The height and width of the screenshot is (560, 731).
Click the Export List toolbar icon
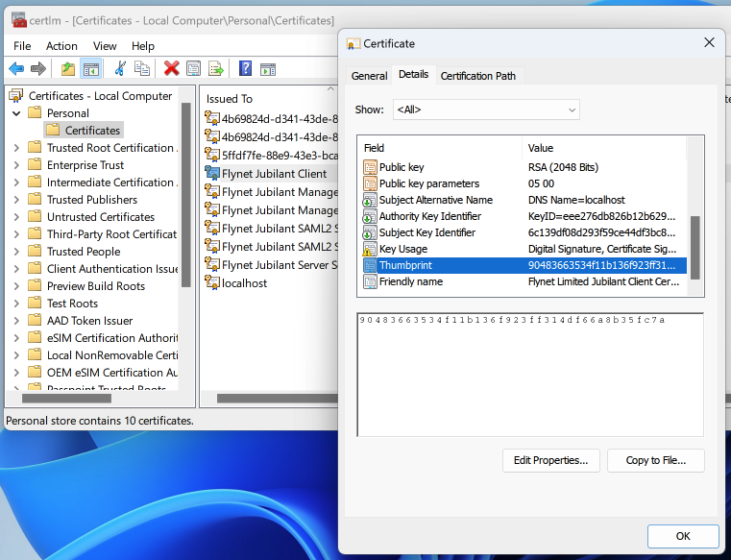click(216, 68)
